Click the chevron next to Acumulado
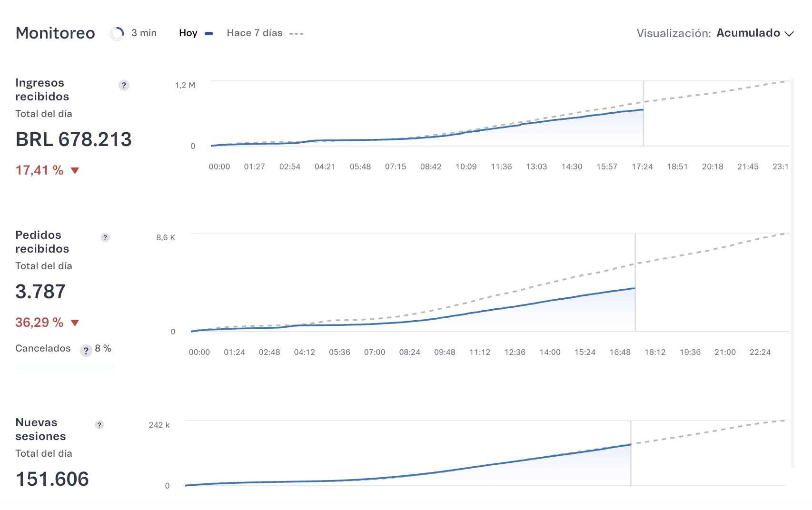The height and width of the screenshot is (510, 812). [789, 34]
